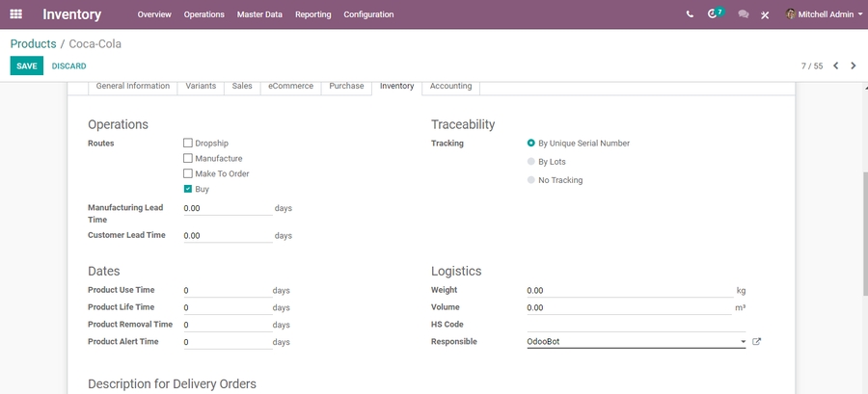This screenshot has height=394, width=868.
Task: Uncheck the Buy route checkbox
Action: (x=188, y=190)
